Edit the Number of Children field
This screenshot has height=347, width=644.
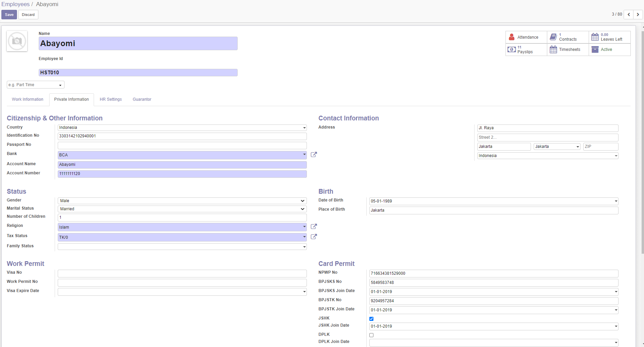pyautogui.click(x=182, y=217)
